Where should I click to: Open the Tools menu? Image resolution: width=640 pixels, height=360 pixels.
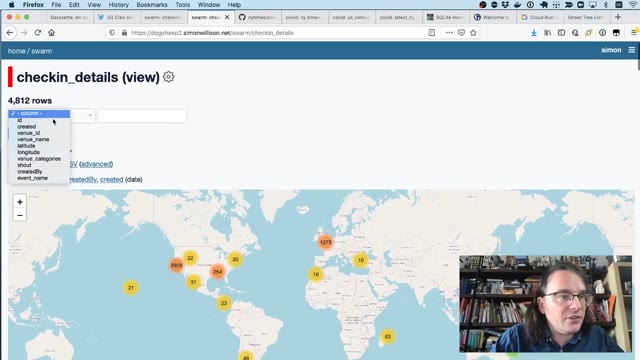coord(182,5)
